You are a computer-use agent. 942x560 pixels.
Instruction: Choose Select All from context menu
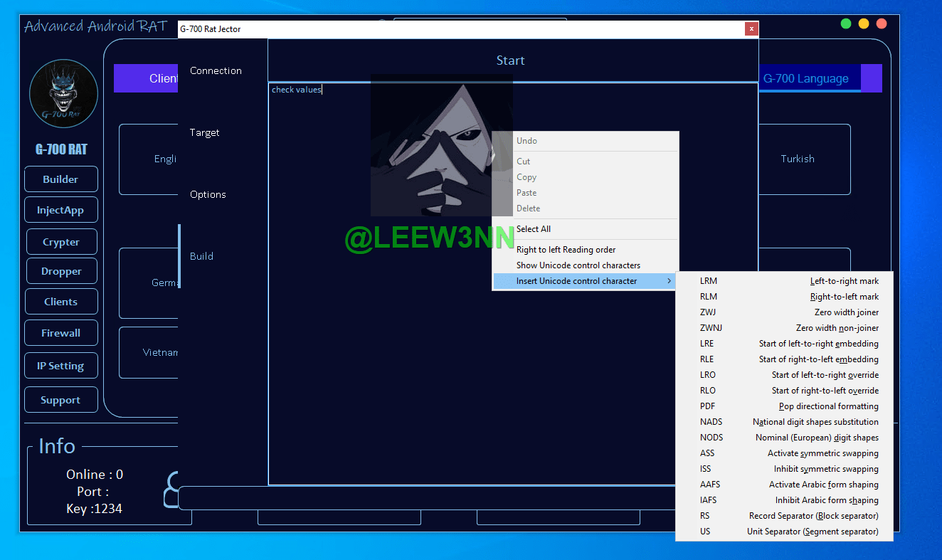pos(534,229)
